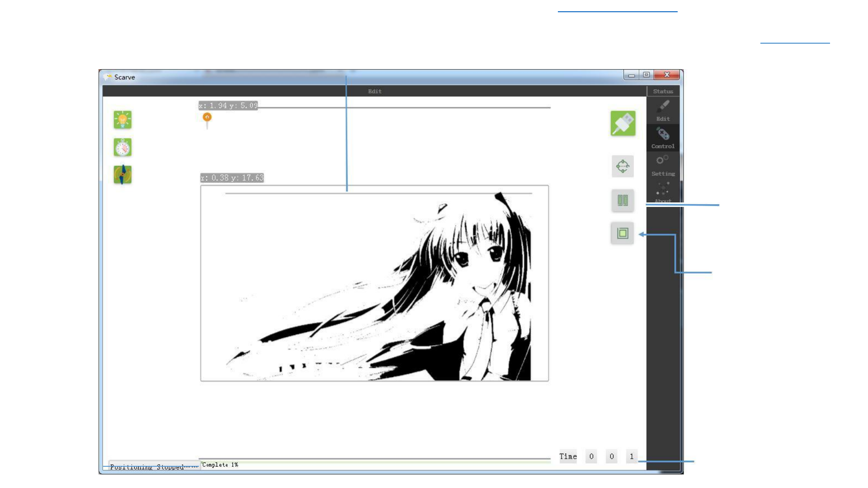The width and height of the screenshot is (868, 488).
Task: Open the About sidebar tab
Action: (663, 193)
